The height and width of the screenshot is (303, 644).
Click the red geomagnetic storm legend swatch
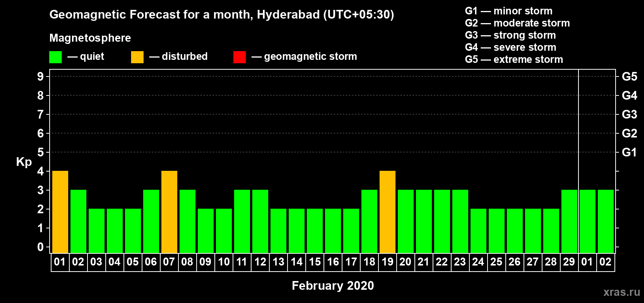coord(239,57)
